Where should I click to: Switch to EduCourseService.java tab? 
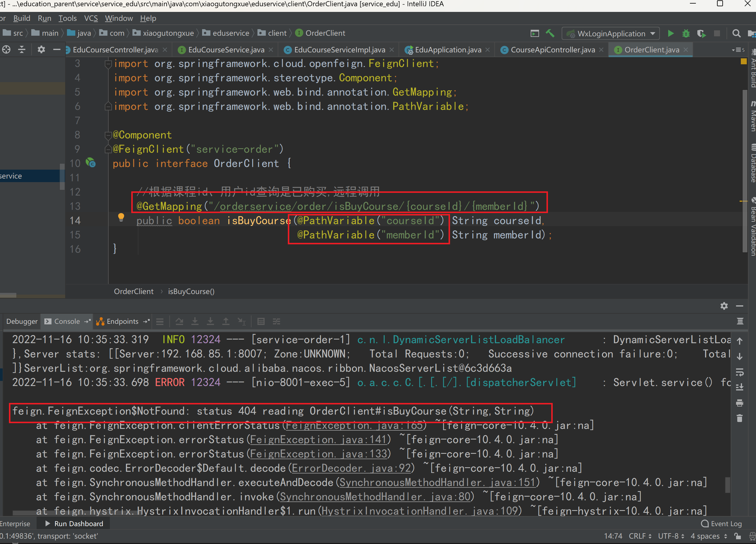(x=226, y=50)
